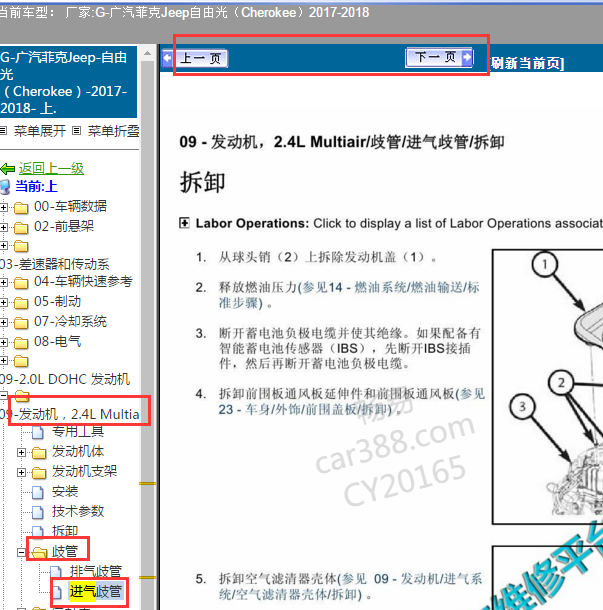This screenshot has height=610, width=603.
Task: Select 05-制动 in the tree
Action: pyautogui.click(x=58, y=301)
